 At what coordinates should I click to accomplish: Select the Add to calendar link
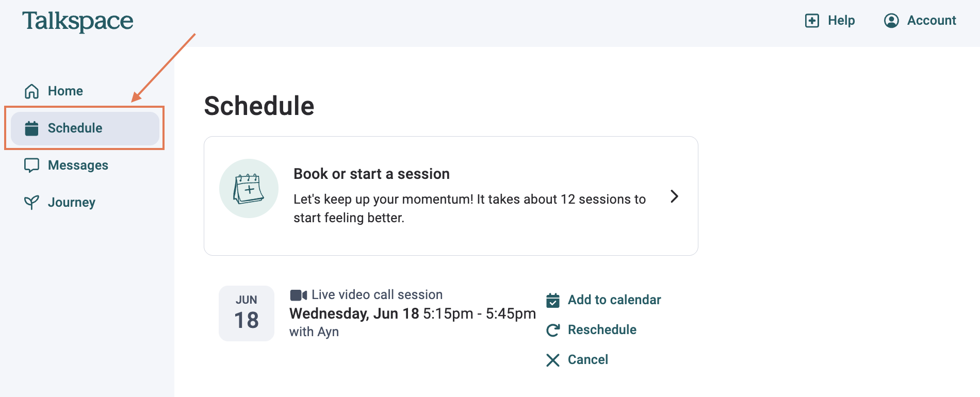[x=614, y=300]
